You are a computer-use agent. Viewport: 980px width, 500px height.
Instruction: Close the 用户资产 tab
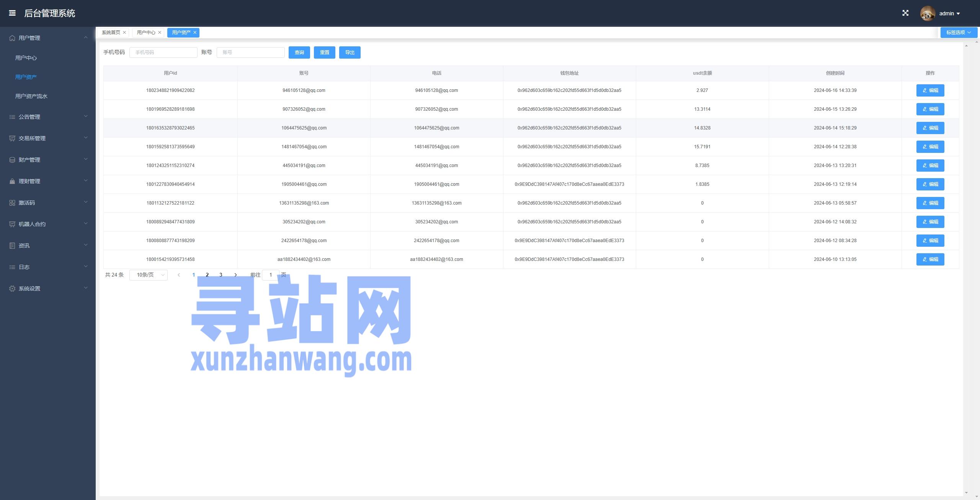[x=195, y=33]
